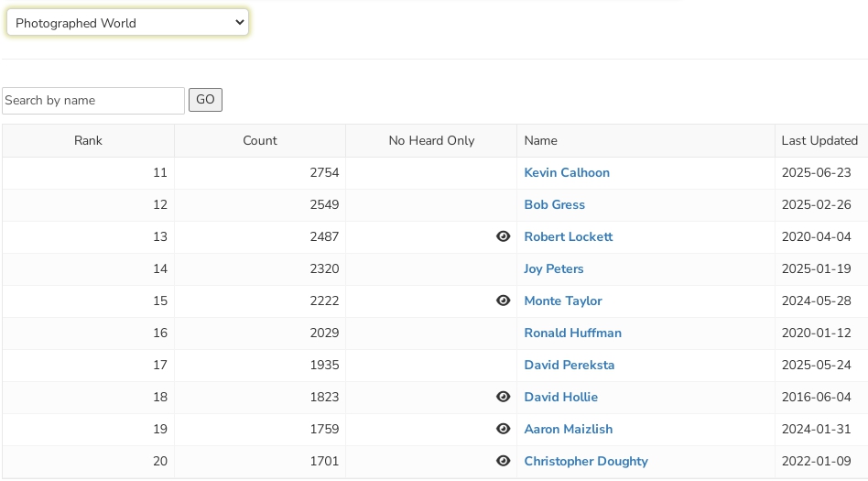Click the Last Updated column header
This screenshot has height=481, width=868.
819,141
